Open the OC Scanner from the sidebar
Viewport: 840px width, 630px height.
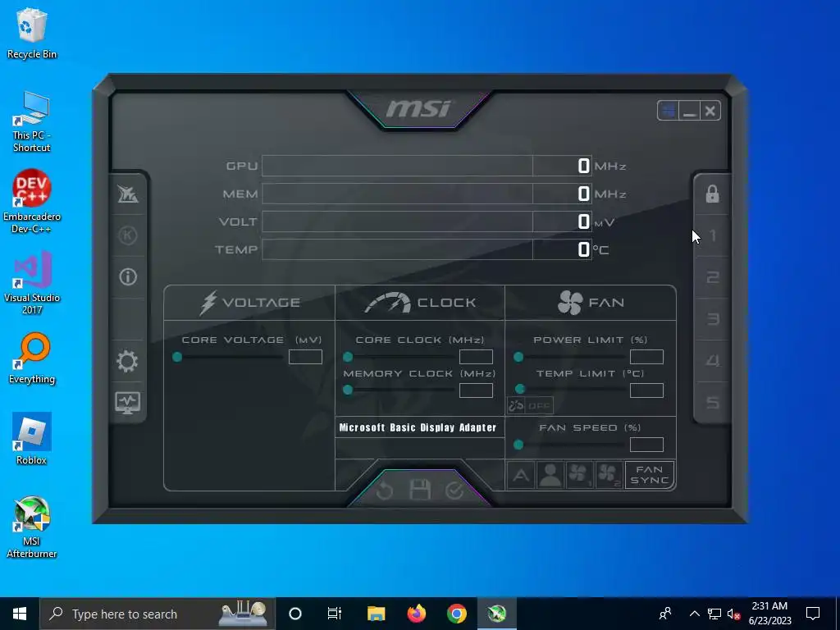tap(127, 194)
